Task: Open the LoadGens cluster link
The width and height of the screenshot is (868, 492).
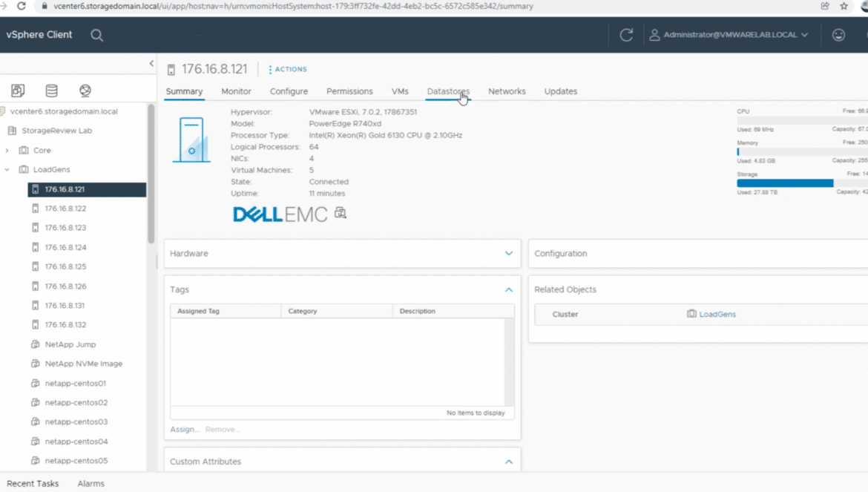Action: click(717, 315)
